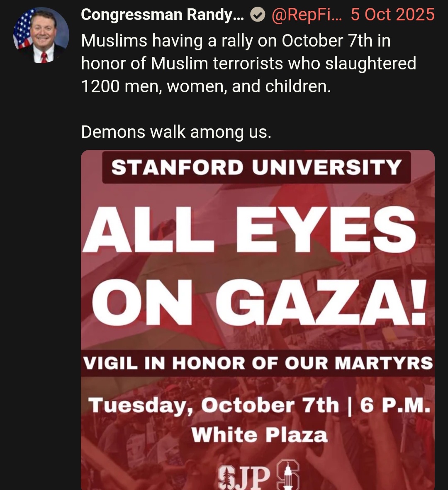Click the Tuesday, October 7th date line
Screen dimensions: 448x490
point(214,406)
